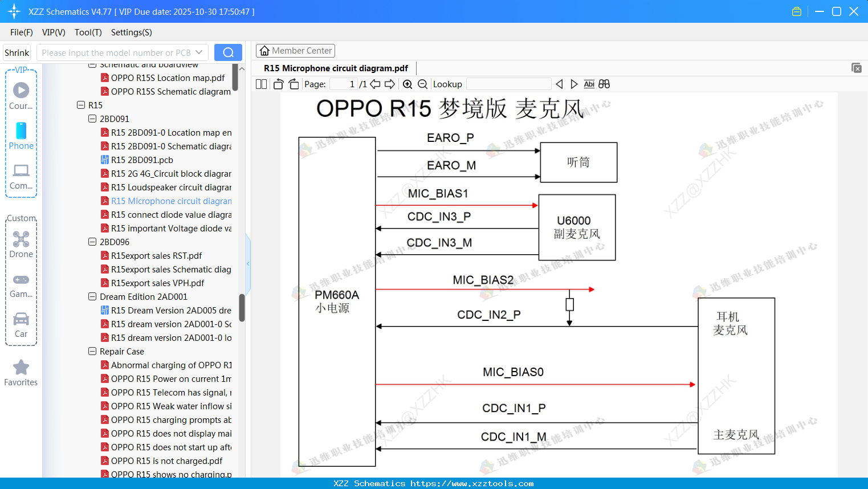Rotate the page counterclockwise
This screenshot has height=489, width=868.
(278, 84)
